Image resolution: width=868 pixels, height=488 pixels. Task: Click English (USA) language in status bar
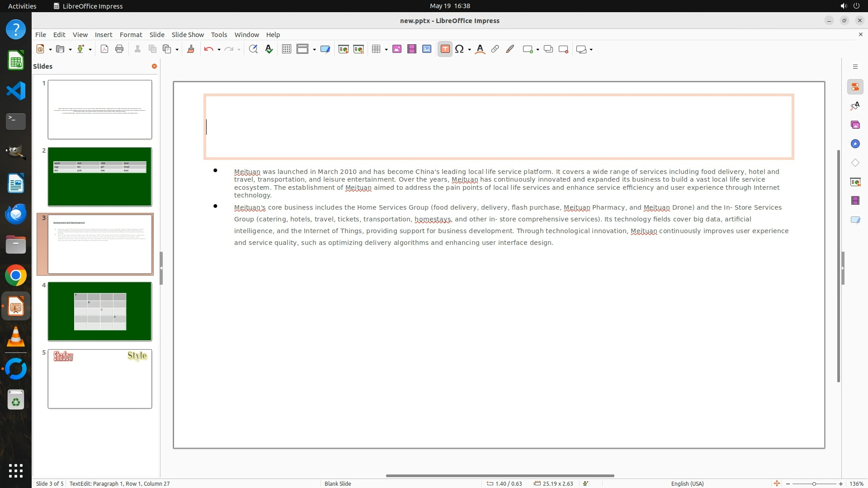[x=687, y=483]
